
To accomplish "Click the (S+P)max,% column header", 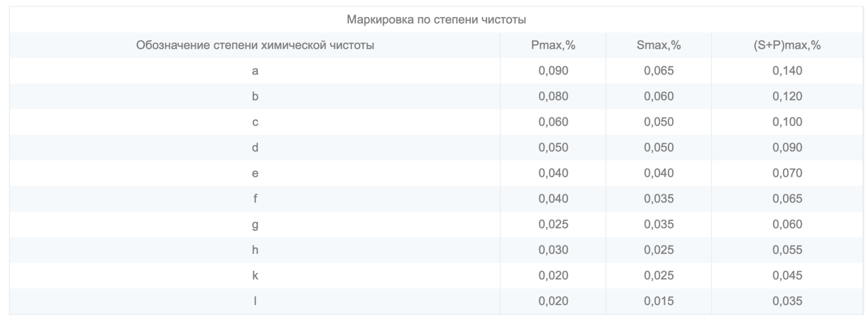I will pos(787,45).
